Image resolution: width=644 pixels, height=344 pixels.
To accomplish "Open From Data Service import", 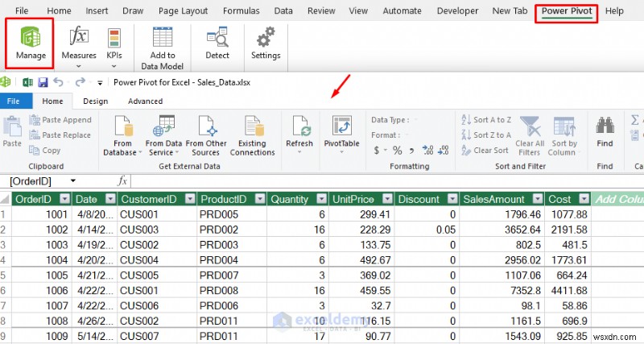I will pos(163,135).
